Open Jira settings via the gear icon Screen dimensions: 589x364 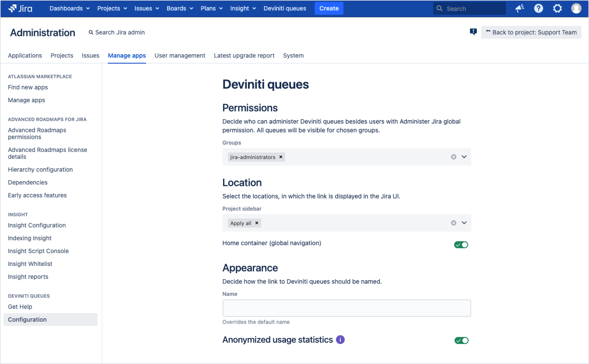click(557, 8)
